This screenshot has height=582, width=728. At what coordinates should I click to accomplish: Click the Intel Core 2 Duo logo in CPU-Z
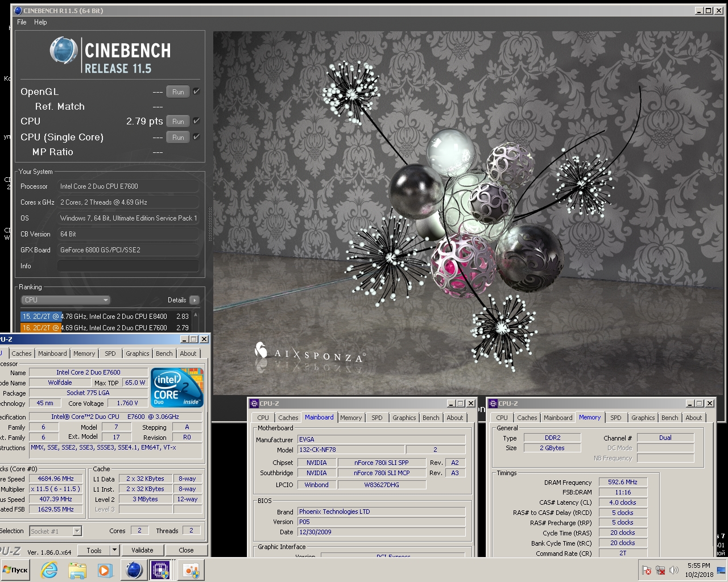[x=178, y=387]
